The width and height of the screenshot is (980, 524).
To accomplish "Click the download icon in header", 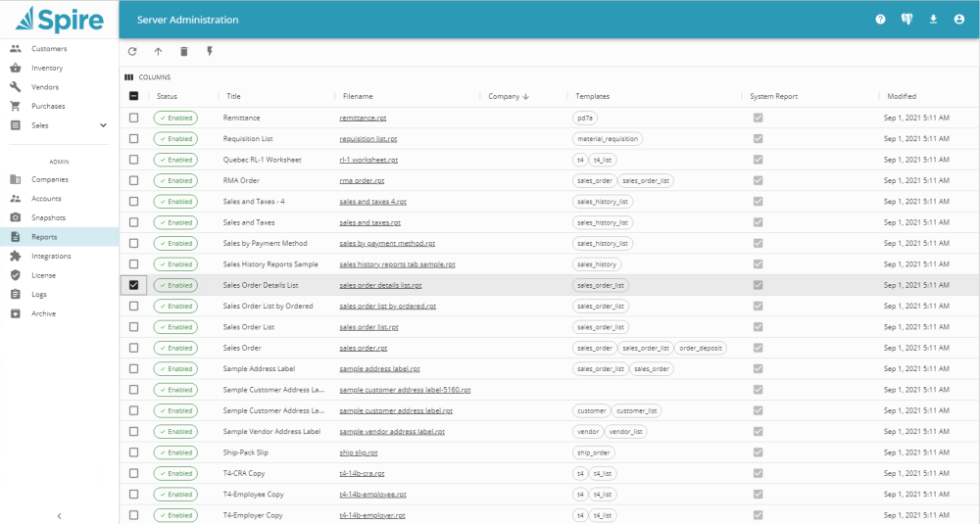I will [x=933, y=20].
